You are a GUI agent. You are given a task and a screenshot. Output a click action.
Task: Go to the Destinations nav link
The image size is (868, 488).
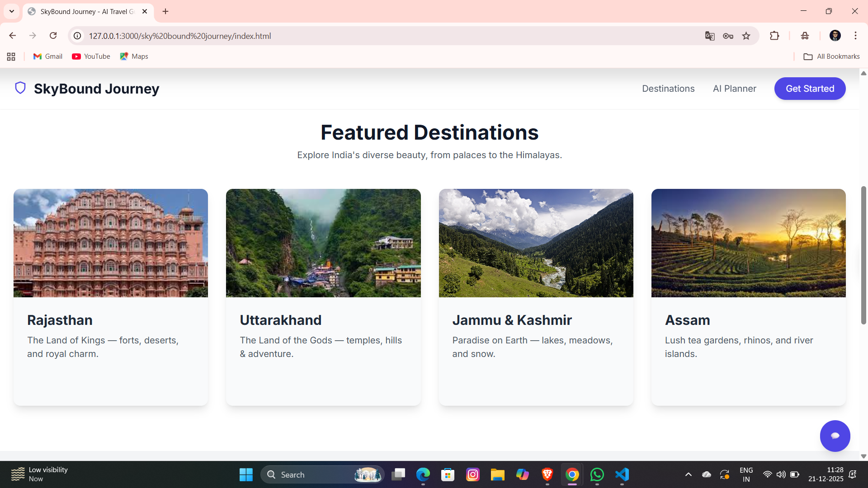click(668, 89)
